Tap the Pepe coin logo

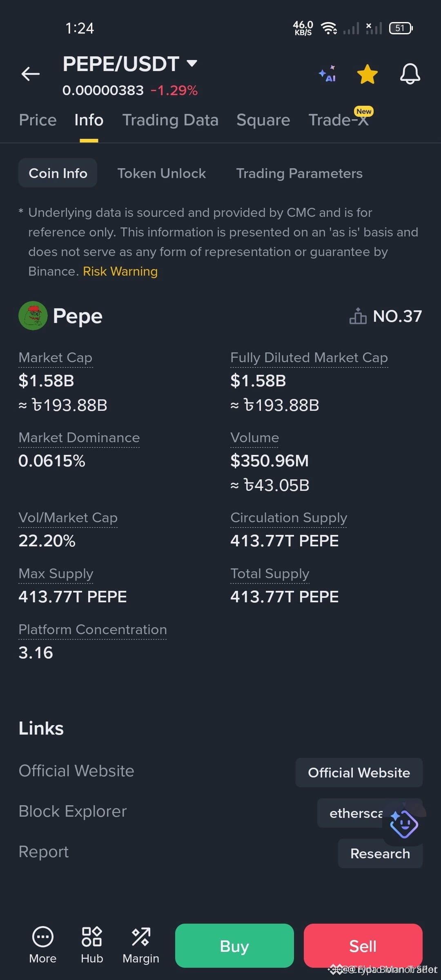[33, 316]
